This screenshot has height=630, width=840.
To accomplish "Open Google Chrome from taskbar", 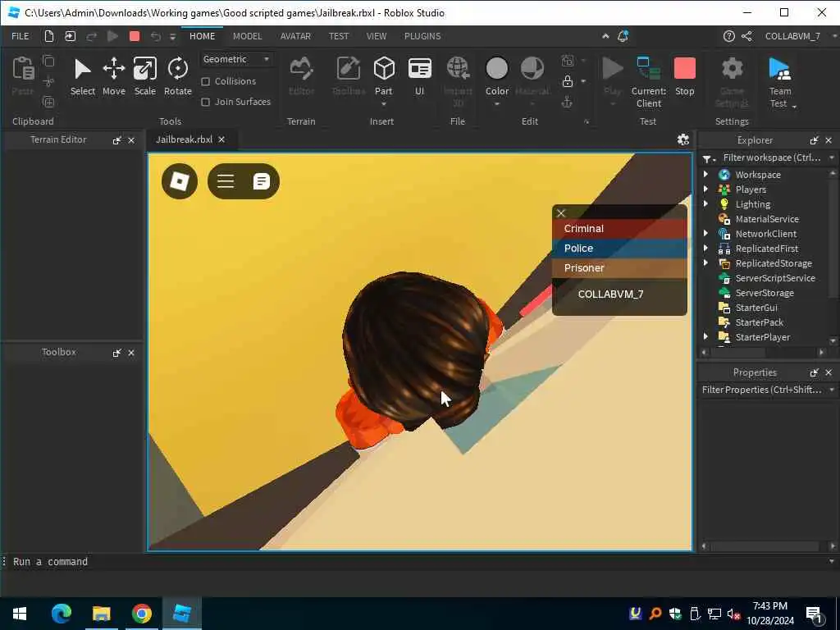I will [x=141, y=614].
